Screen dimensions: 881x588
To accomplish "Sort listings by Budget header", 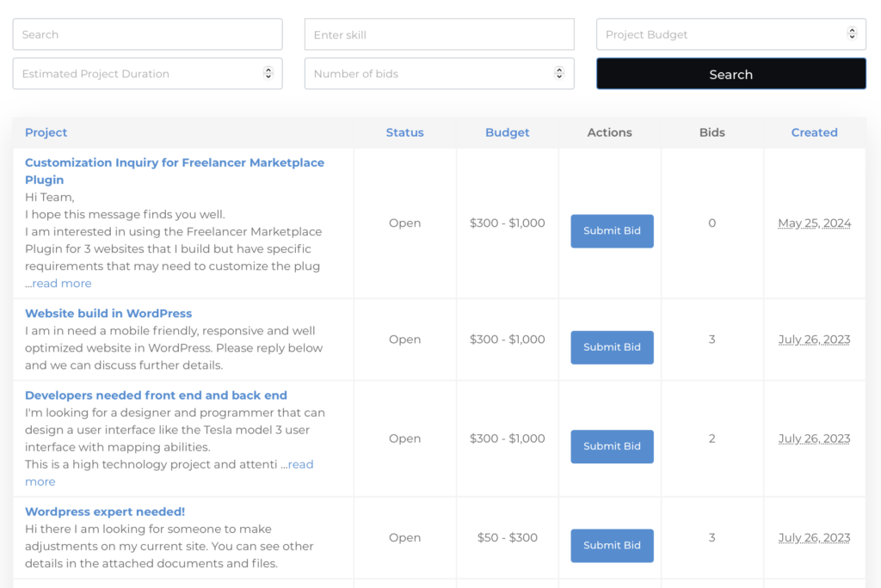I will (x=507, y=132).
